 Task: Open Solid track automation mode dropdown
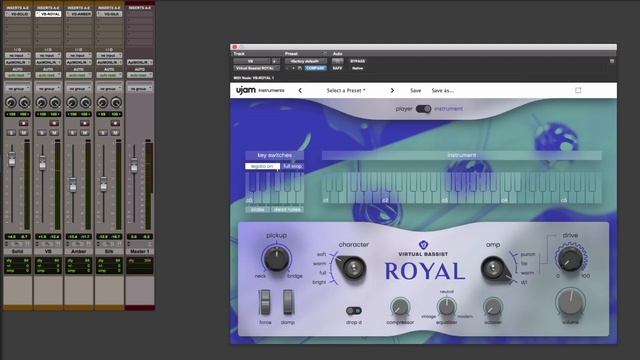point(18,75)
